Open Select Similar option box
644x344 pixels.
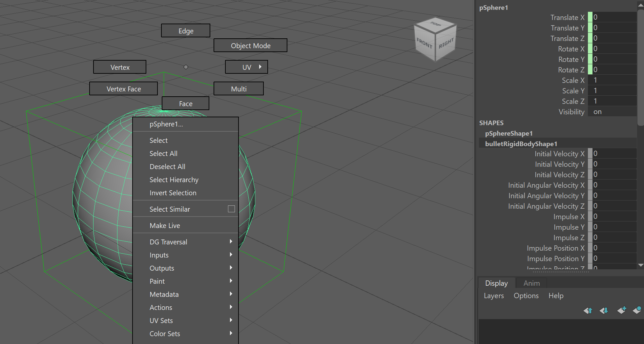click(231, 209)
